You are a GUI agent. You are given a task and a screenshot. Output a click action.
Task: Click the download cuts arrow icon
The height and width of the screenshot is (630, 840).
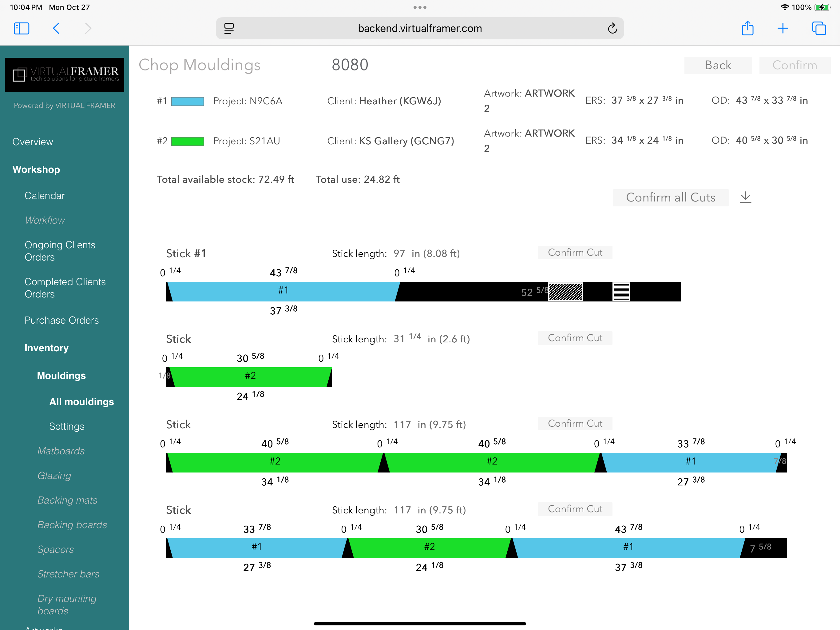pyautogui.click(x=745, y=197)
